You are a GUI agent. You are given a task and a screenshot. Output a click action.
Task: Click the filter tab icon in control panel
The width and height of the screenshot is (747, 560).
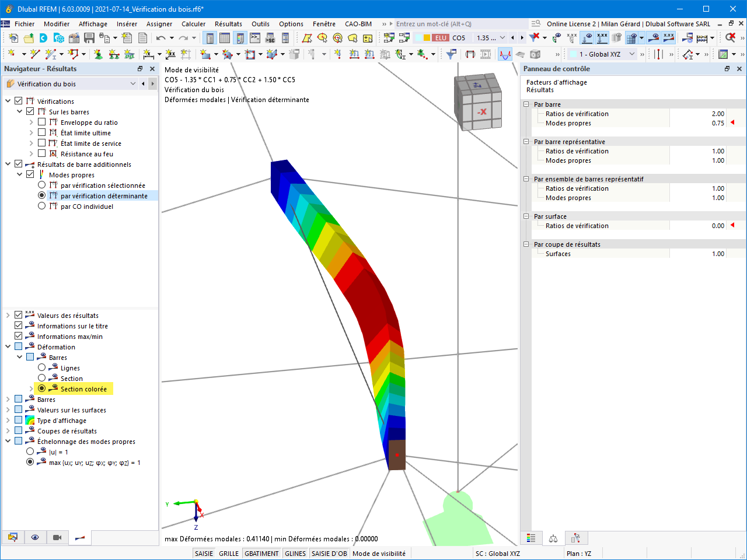[x=575, y=538]
